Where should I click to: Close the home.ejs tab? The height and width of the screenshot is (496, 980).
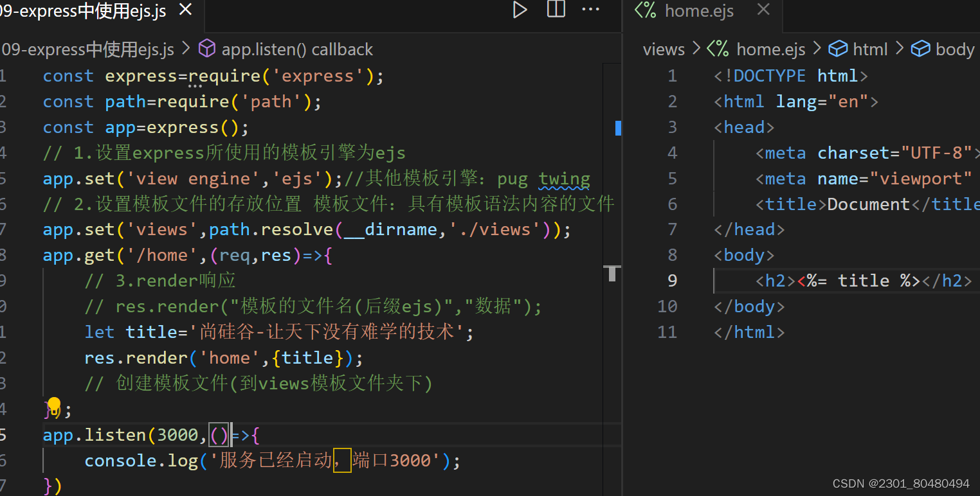coord(763,10)
